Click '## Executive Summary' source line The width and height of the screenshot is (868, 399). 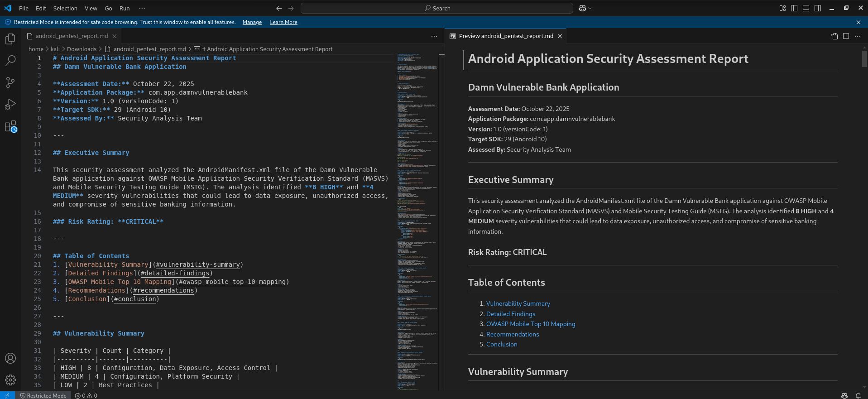[91, 153]
